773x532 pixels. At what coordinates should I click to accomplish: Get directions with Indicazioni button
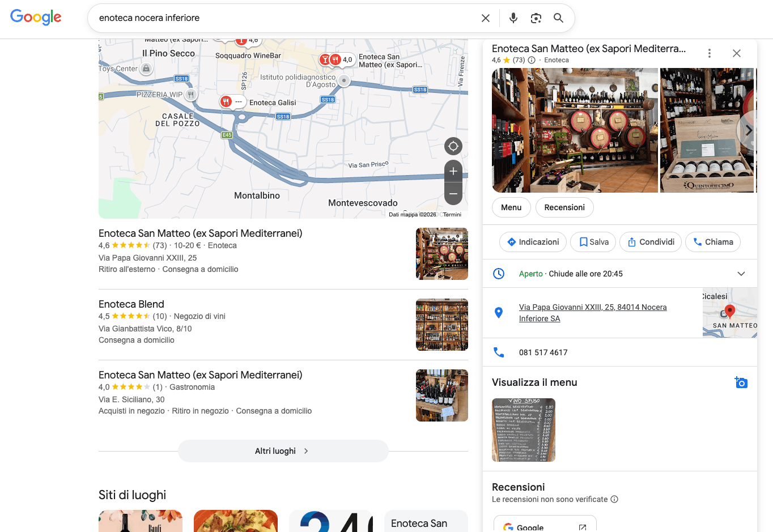533,242
